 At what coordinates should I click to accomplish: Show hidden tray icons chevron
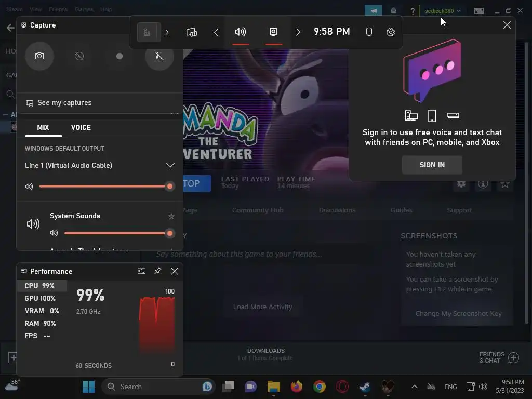point(414,387)
